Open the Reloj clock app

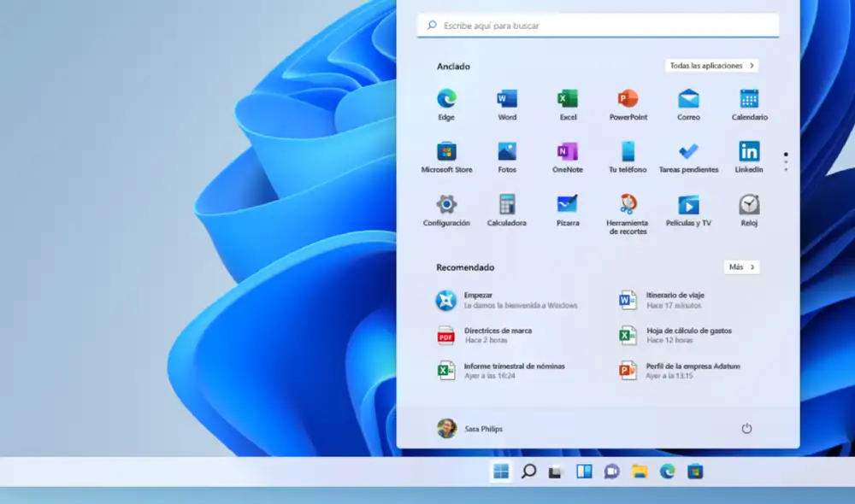[748, 208]
